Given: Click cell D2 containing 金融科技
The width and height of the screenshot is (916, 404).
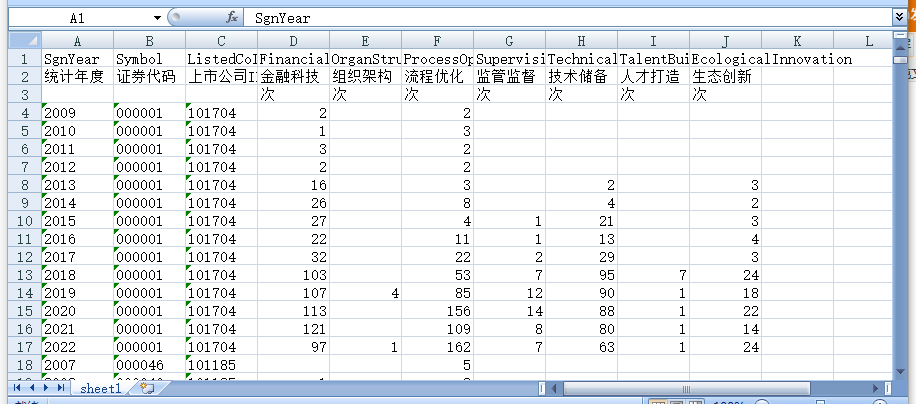Looking at the screenshot, I should point(293,76).
